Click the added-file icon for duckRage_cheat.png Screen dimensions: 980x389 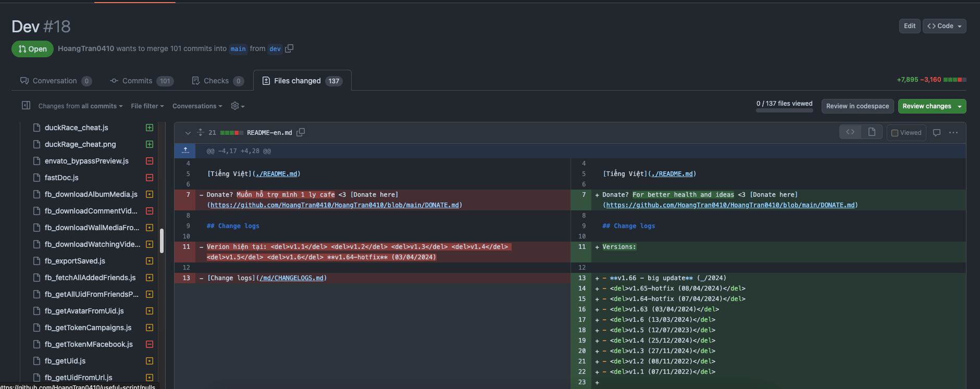[150, 144]
